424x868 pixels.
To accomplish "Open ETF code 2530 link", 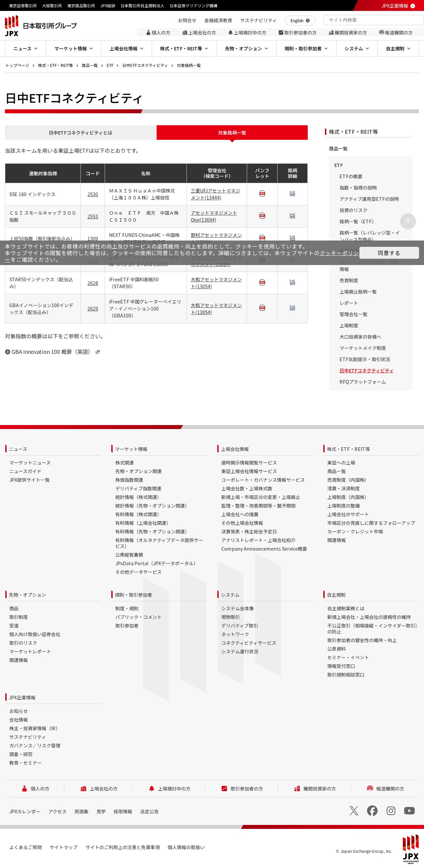I will pos(93,194).
